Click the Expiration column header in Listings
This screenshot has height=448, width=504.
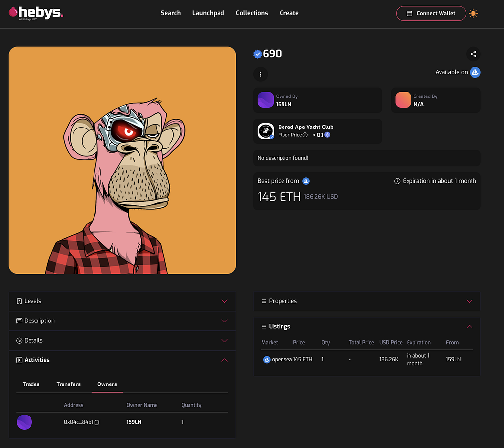pos(418,343)
